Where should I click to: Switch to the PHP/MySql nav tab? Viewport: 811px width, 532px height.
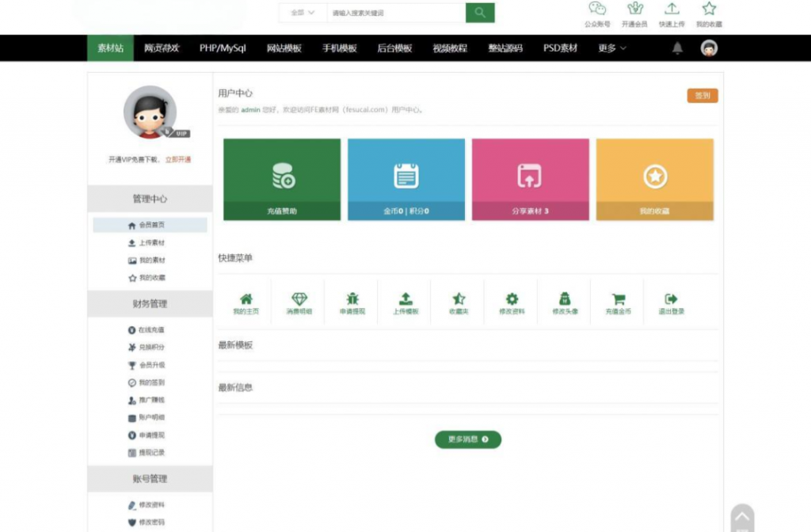click(x=223, y=48)
